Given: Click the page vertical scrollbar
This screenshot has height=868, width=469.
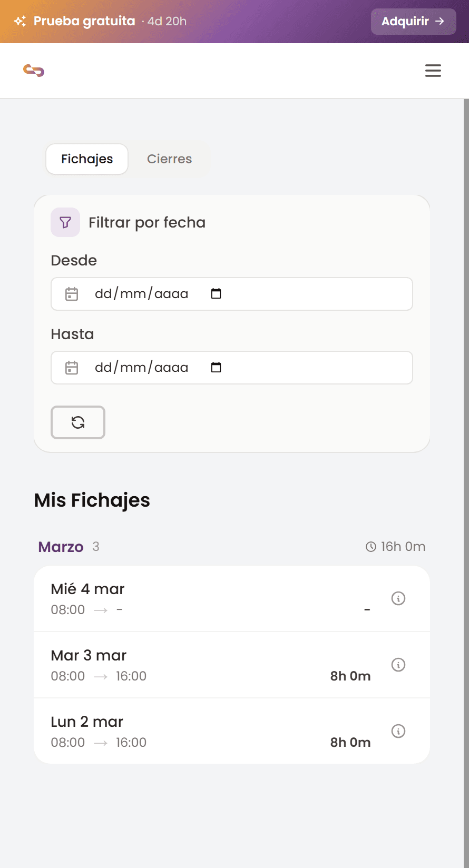Looking at the screenshot, I should point(466,483).
